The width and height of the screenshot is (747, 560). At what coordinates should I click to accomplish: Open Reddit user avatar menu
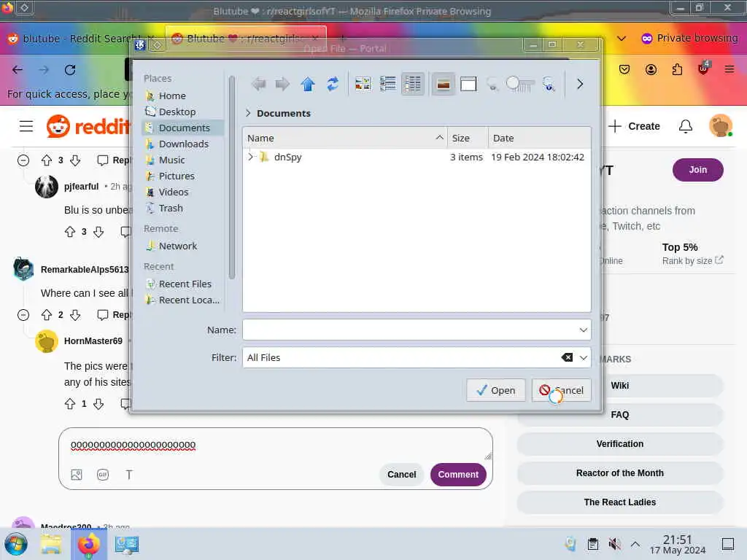pyautogui.click(x=720, y=126)
